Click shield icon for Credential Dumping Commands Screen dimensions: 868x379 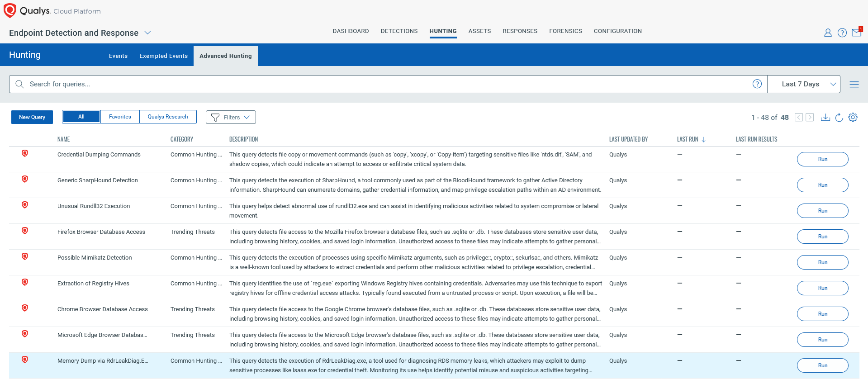[x=25, y=153]
